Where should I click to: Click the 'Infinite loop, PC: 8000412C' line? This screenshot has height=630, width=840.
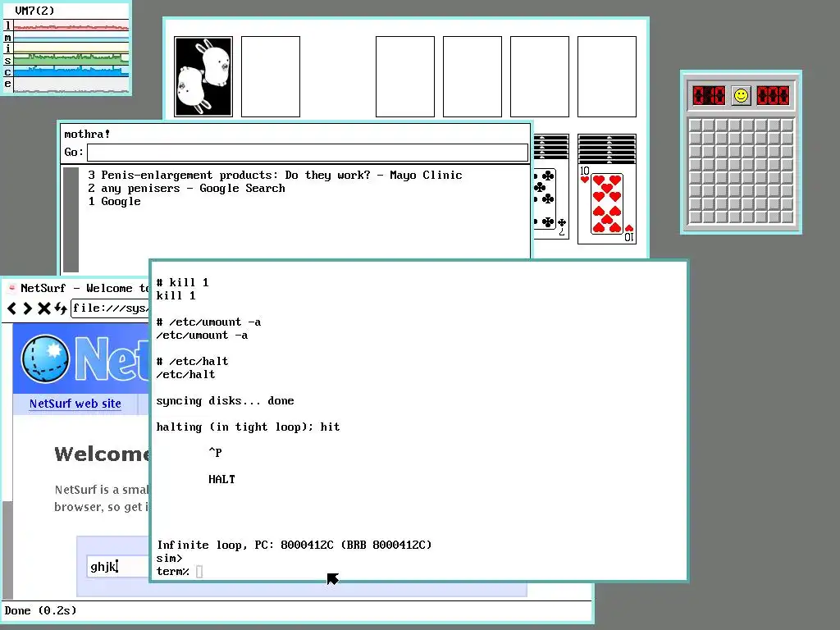(x=294, y=545)
